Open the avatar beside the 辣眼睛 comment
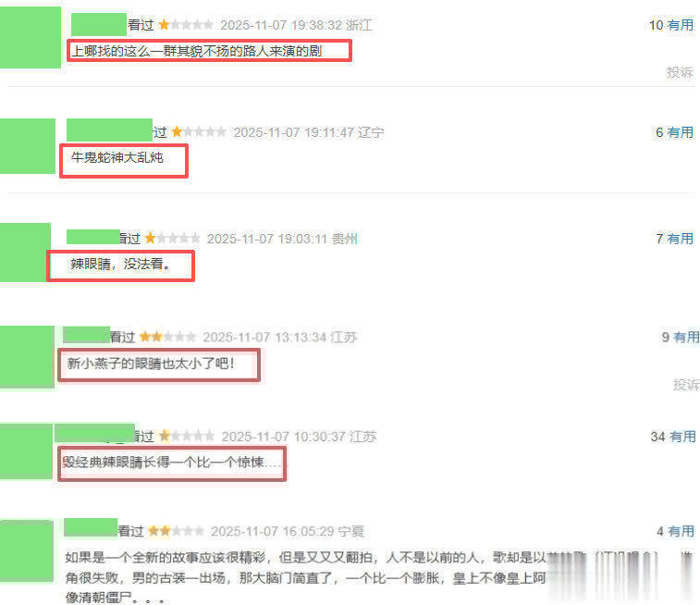700x605 pixels. coord(26,253)
